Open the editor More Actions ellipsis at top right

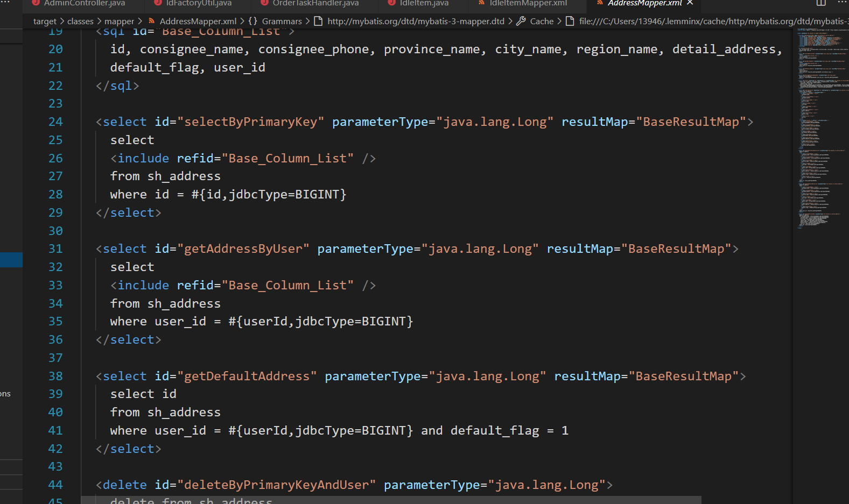842,3
